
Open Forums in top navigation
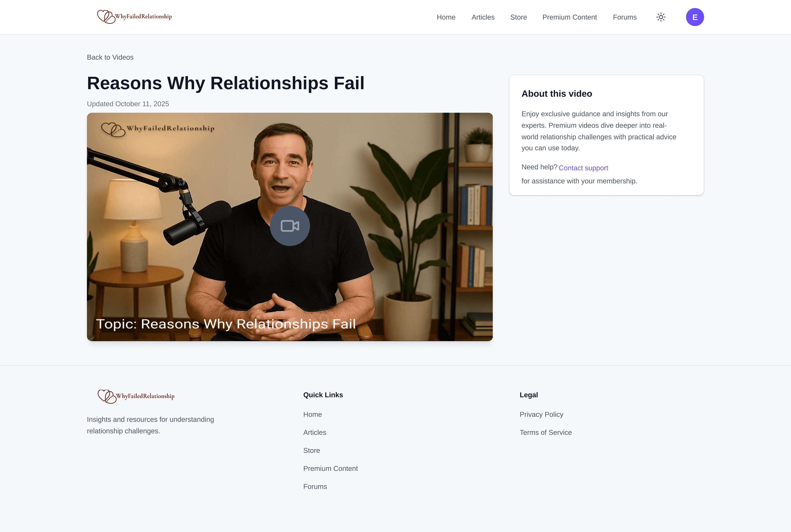624,17
